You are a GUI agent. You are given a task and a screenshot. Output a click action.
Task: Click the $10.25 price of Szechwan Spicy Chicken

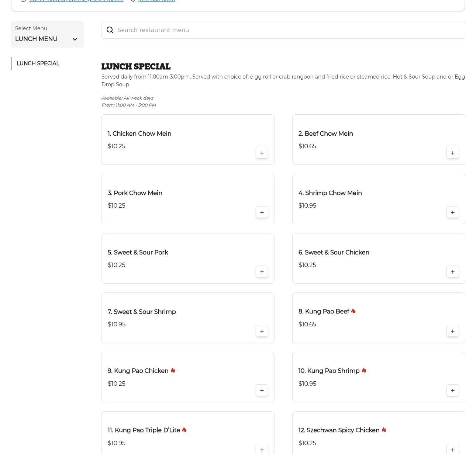pos(307,443)
